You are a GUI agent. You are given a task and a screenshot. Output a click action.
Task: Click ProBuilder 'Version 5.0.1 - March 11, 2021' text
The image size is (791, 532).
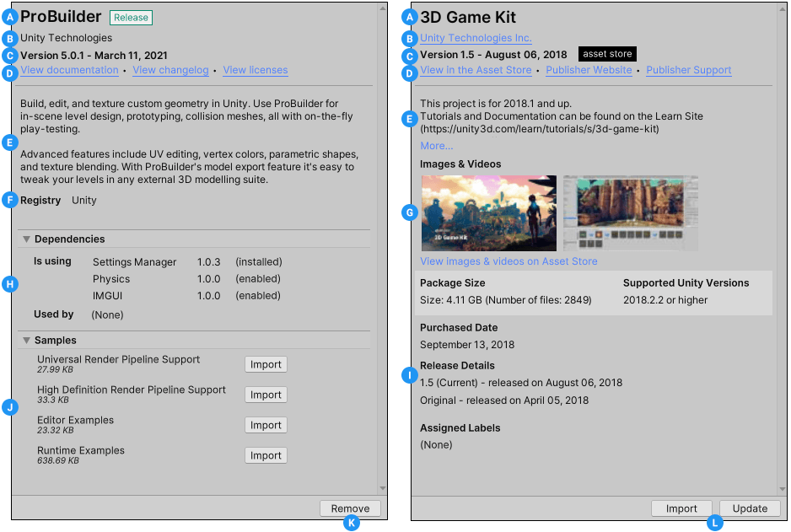(x=94, y=56)
